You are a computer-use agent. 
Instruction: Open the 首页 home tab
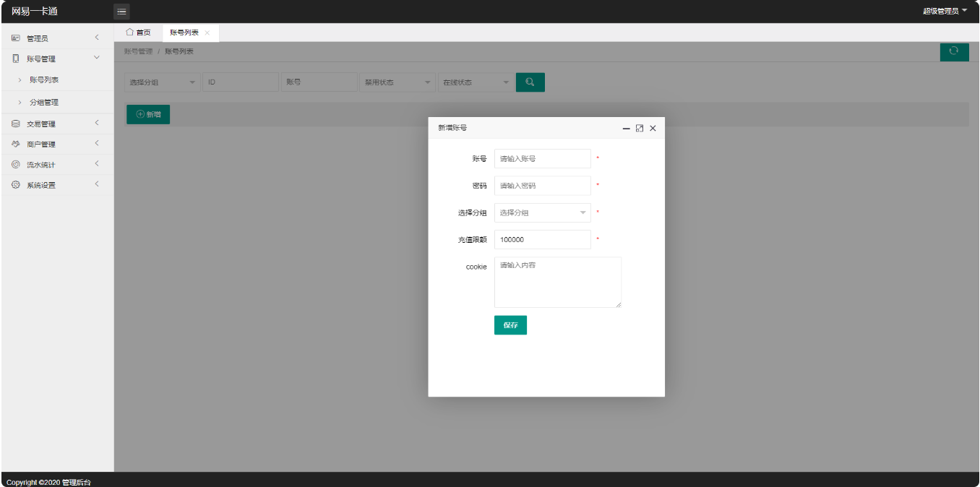pyautogui.click(x=138, y=33)
